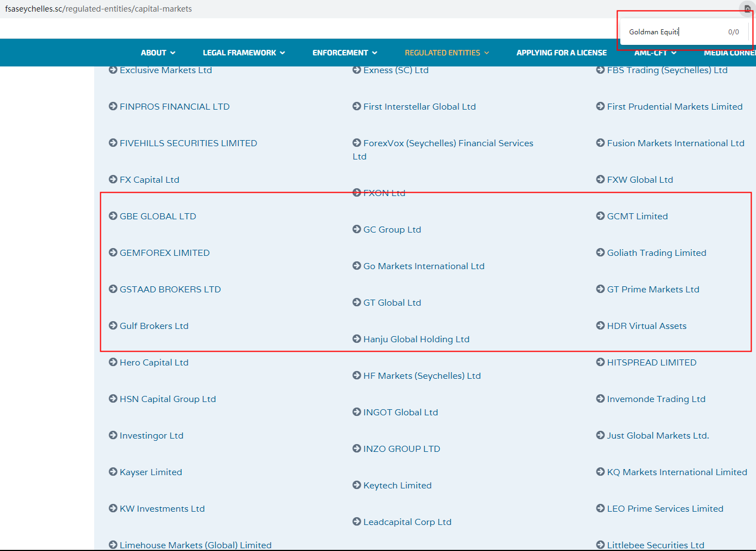Click the arrow icon next to KW Investments Ltd
Viewport: 756px width, 551px height.
coord(113,508)
